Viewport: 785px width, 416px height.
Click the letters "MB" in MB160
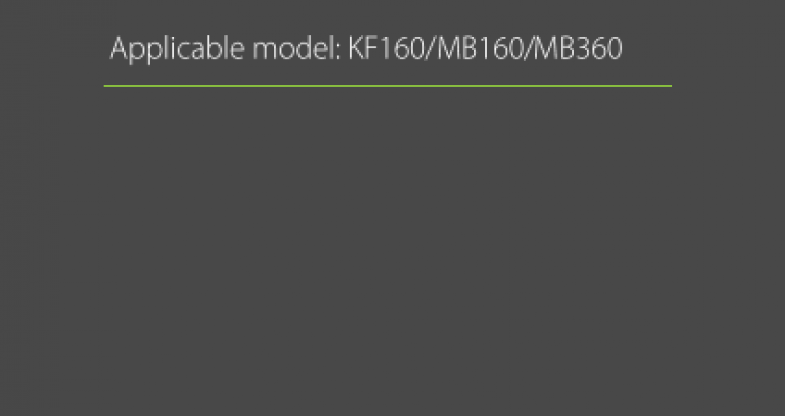[x=458, y=49]
